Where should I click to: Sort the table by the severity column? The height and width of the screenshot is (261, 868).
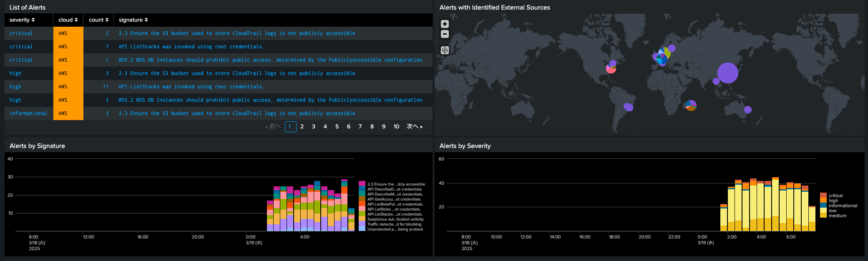[22, 20]
